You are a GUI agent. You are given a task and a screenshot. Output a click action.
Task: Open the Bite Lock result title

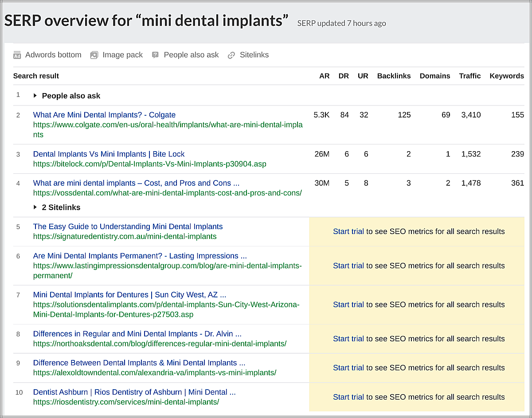coord(109,154)
